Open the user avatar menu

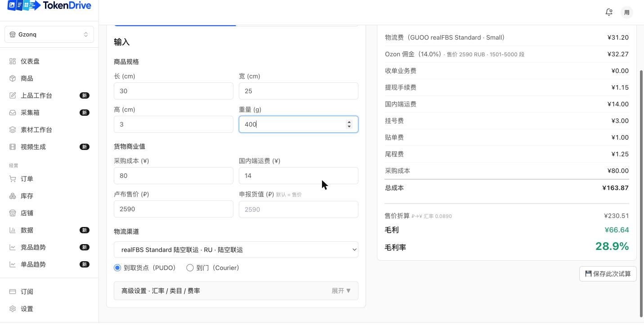click(627, 12)
